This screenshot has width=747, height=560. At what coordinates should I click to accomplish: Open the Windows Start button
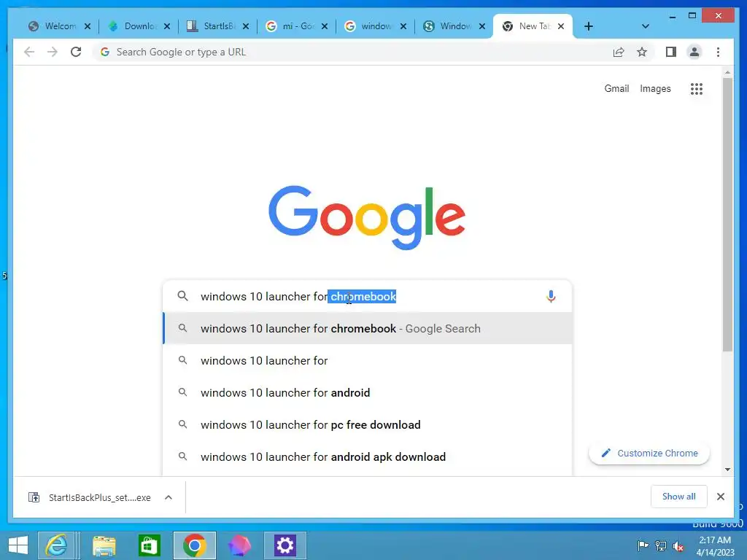[x=18, y=545]
